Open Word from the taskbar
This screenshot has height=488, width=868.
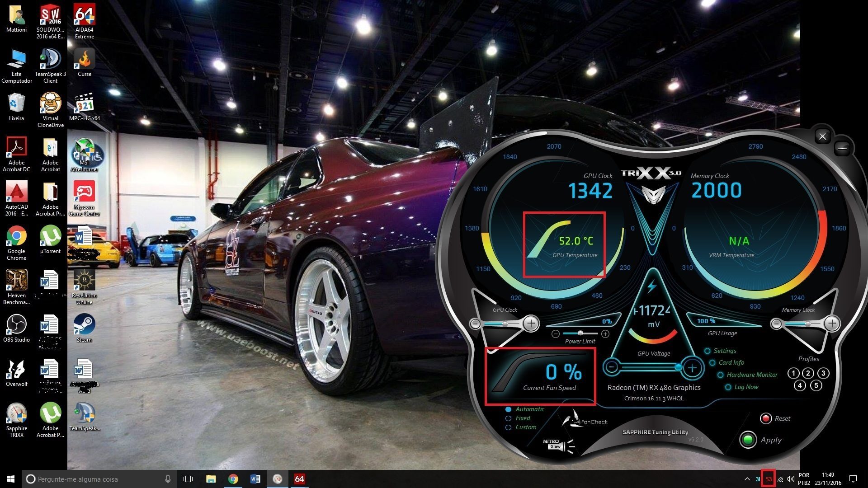coord(255,479)
